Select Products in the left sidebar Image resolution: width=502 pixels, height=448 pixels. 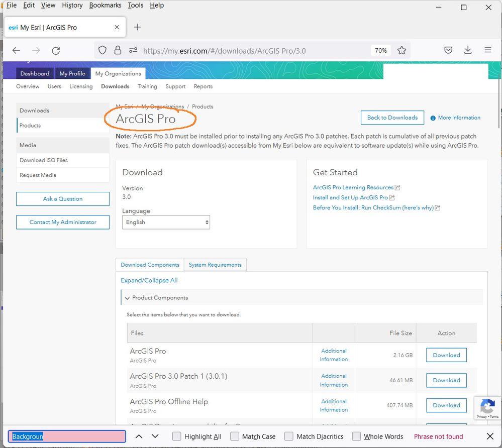(63, 126)
